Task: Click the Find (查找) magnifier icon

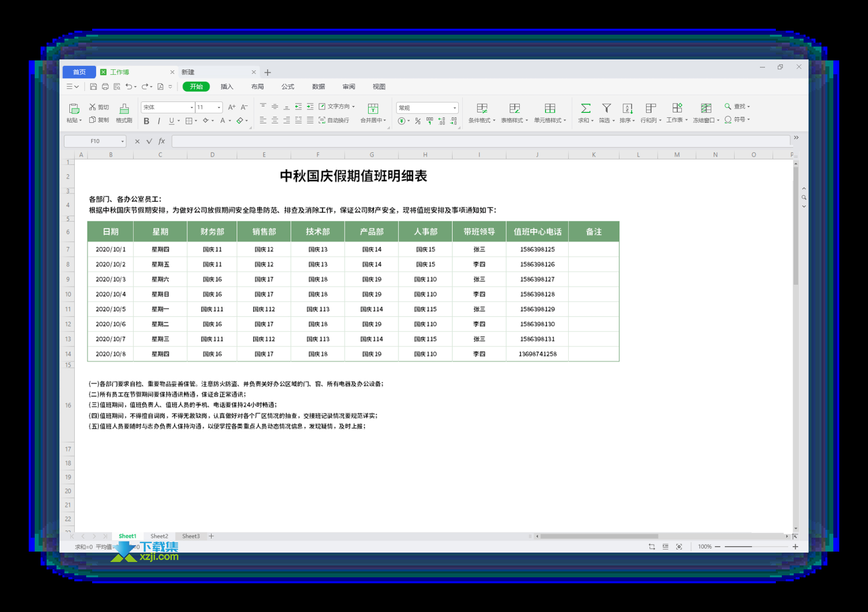Action: pos(728,106)
